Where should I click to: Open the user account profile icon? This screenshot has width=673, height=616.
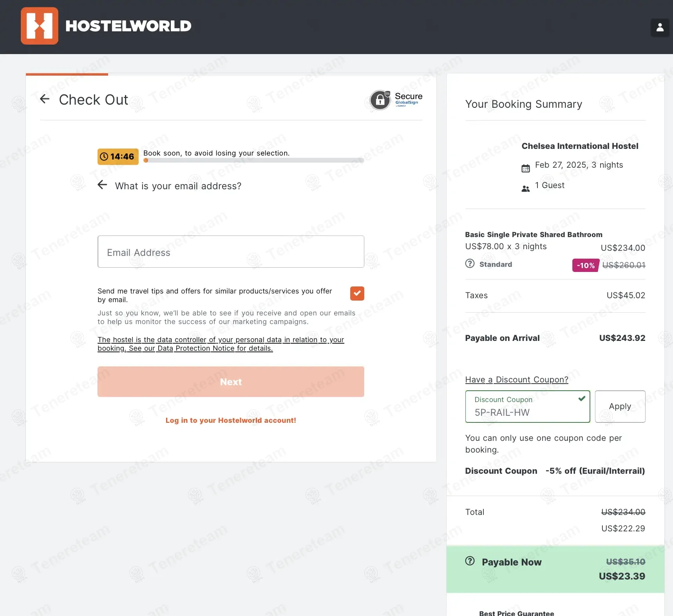(x=660, y=27)
